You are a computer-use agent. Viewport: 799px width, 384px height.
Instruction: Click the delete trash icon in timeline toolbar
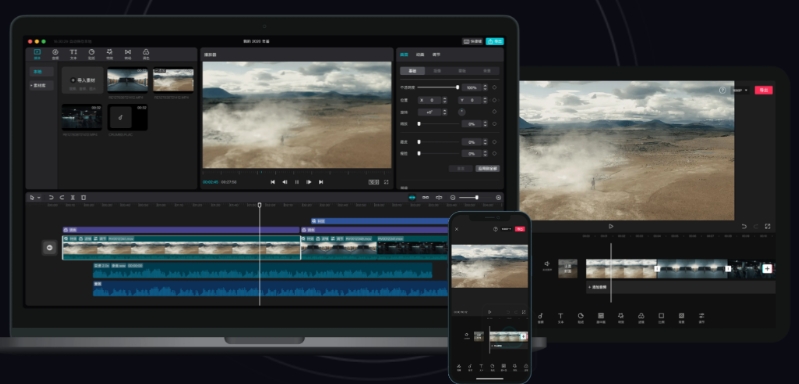pos(84,198)
